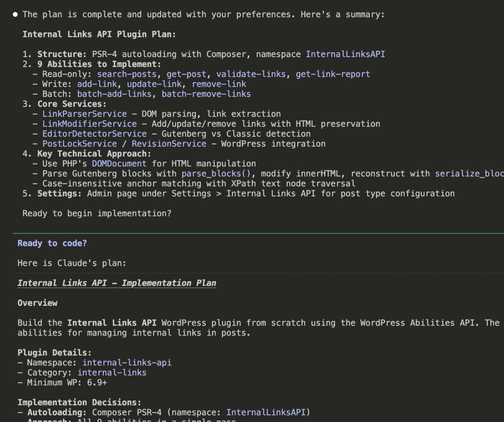Click the "RevisionService" service name
504x422 pixels.
pyautogui.click(x=169, y=144)
